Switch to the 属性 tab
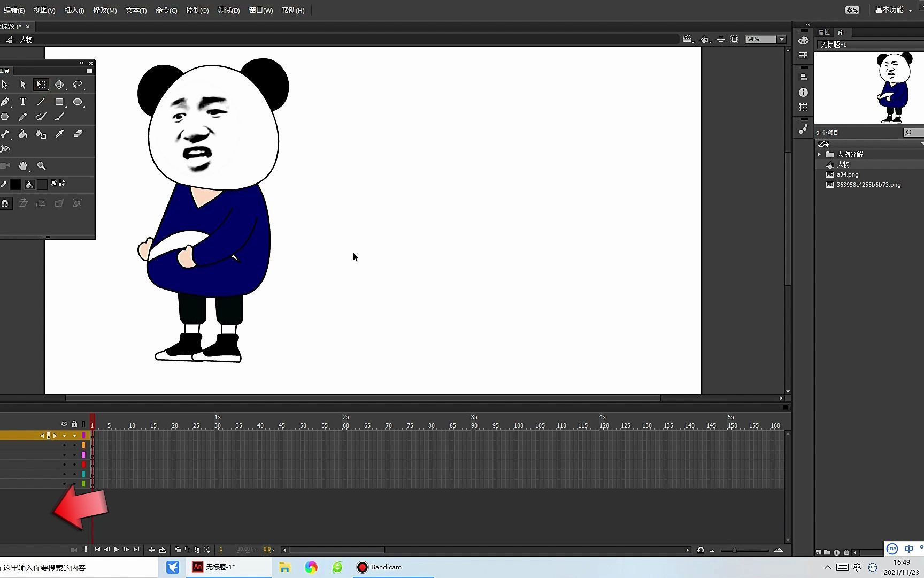Viewport: 924px width, 578px height. click(824, 33)
